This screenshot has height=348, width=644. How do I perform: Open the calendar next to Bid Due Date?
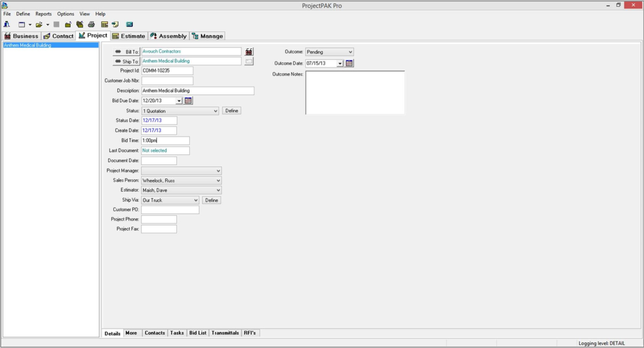pyautogui.click(x=187, y=100)
